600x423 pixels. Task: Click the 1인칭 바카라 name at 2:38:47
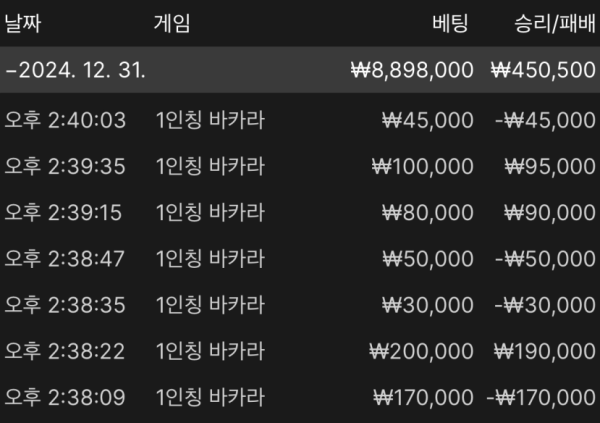(210, 259)
